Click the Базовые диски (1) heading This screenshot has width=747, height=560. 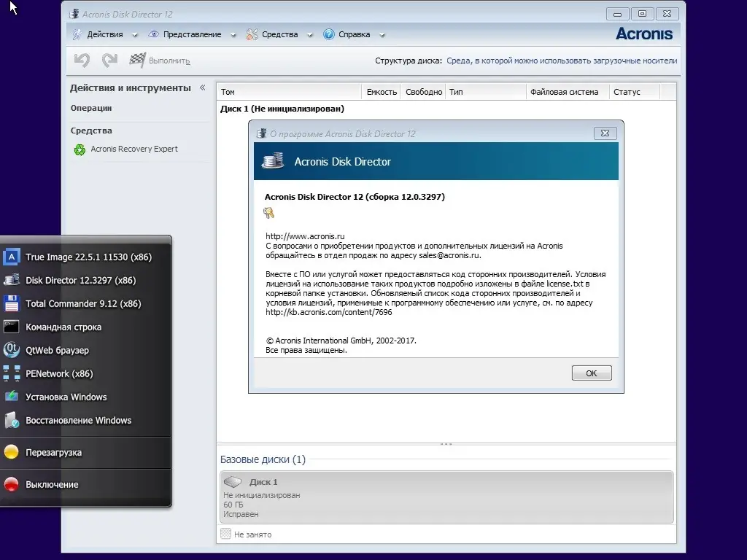[x=263, y=459]
